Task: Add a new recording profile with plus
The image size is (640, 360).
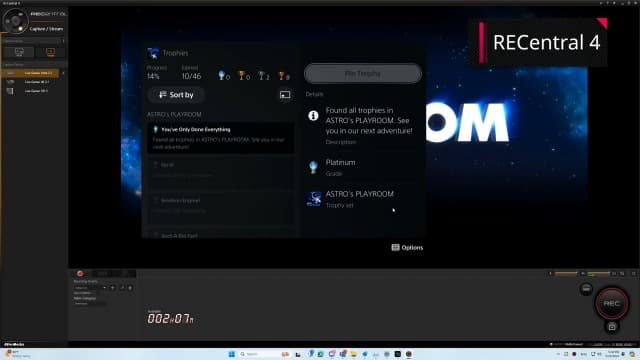Action: [113, 288]
